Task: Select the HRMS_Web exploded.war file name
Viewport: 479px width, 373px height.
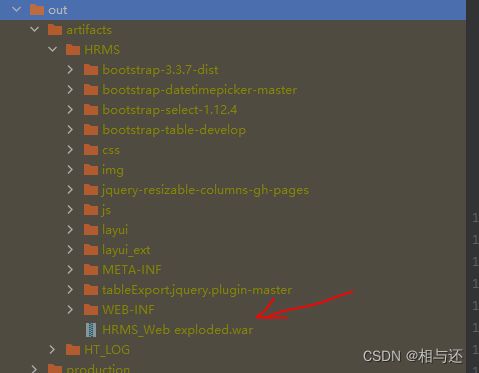Action: click(177, 330)
